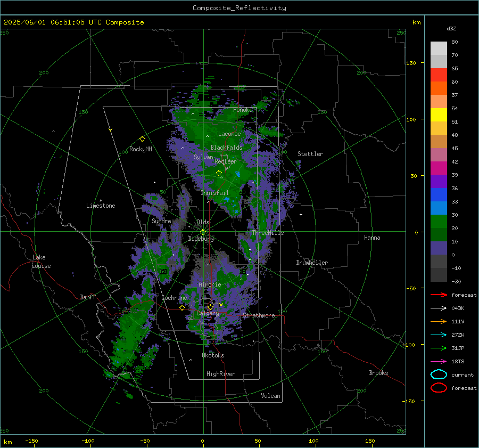Click the yellow diamond marker below RedDeer
The image size is (479, 448).
219,173
